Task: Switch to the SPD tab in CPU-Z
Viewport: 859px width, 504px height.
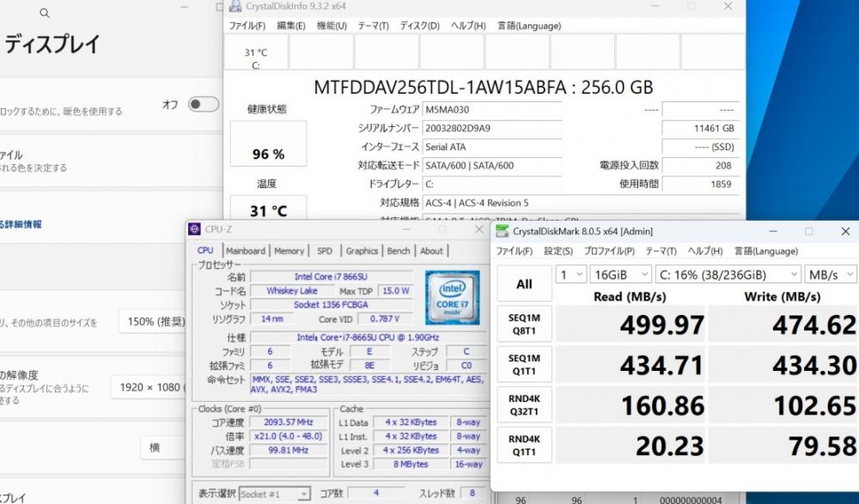Action: pos(325,251)
